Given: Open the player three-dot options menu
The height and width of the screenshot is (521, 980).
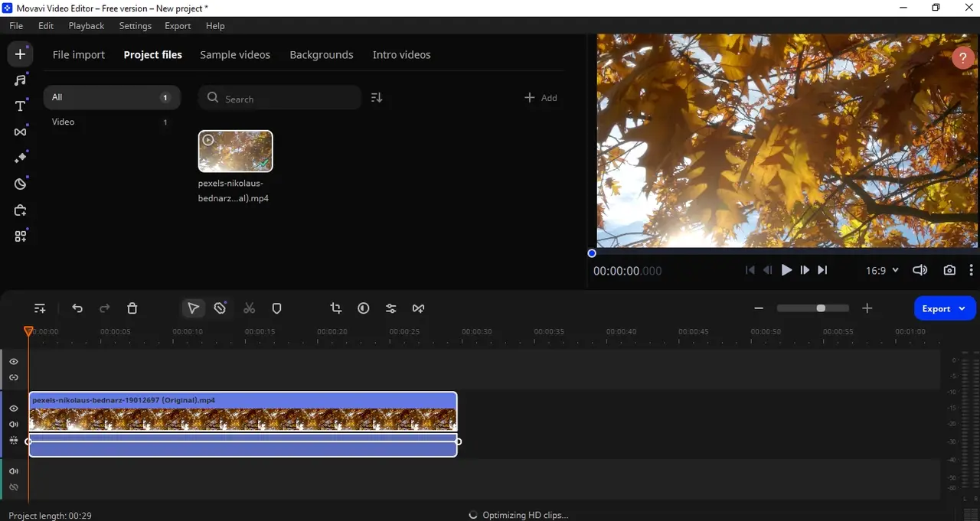Looking at the screenshot, I should coord(972,270).
